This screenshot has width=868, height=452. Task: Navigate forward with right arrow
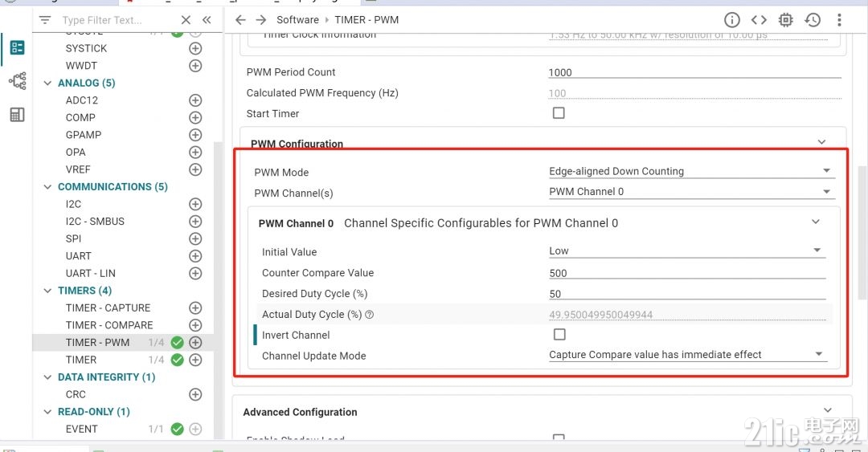pos(260,20)
